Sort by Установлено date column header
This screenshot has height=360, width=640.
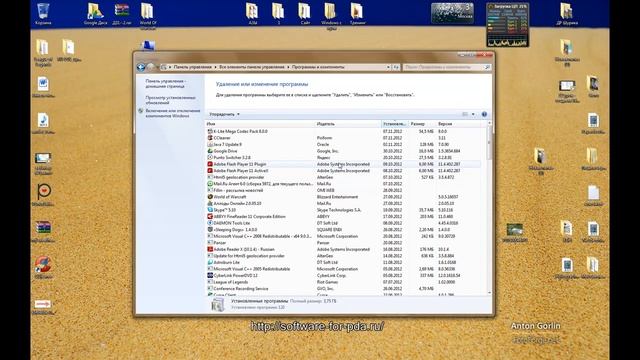395,124
